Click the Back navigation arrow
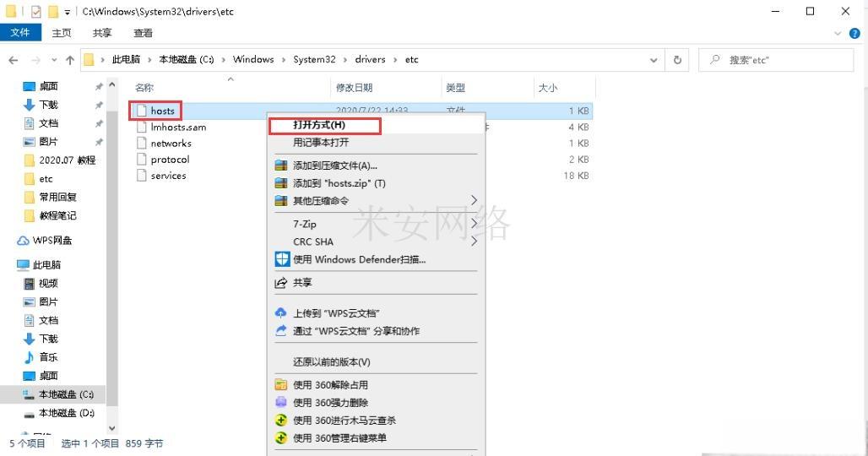The image size is (868, 456). (x=14, y=60)
